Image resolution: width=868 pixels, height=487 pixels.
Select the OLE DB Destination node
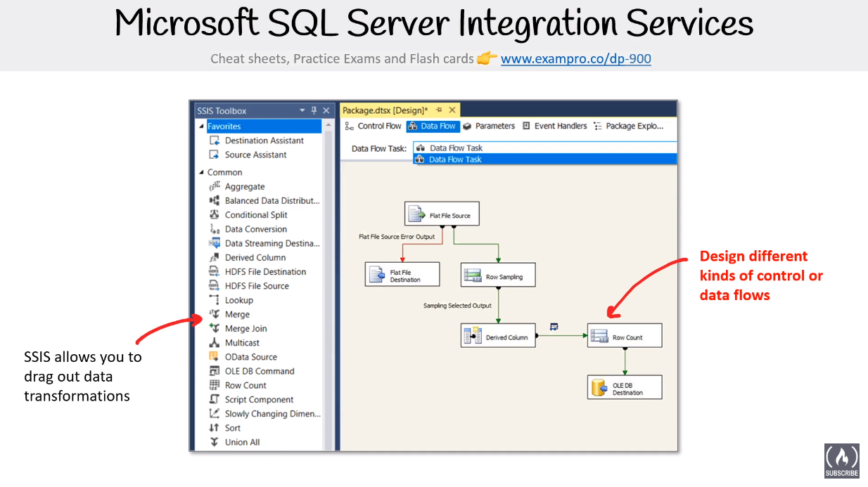pos(625,387)
